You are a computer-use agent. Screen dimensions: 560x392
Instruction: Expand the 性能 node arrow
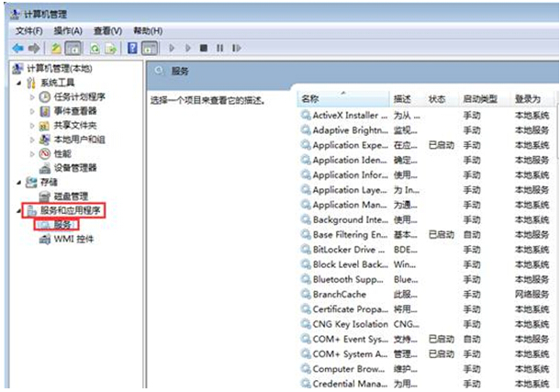click(x=32, y=154)
